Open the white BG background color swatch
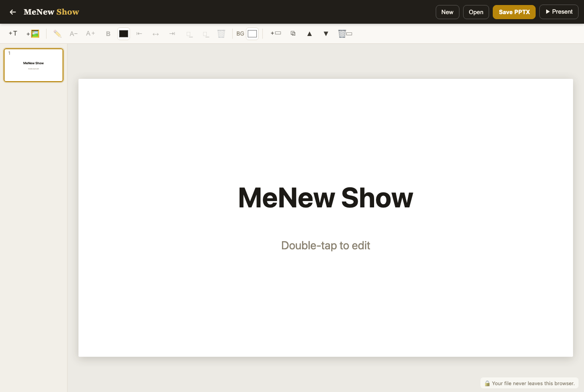This screenshot has height=392, width=584. [x=252, y=34]
